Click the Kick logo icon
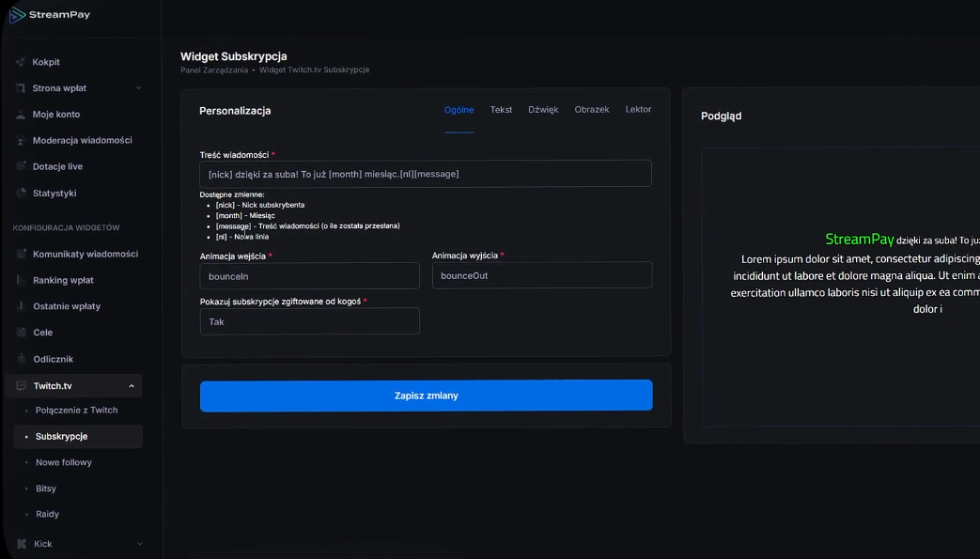Screen dimensions: 980x559 [22, 544]
